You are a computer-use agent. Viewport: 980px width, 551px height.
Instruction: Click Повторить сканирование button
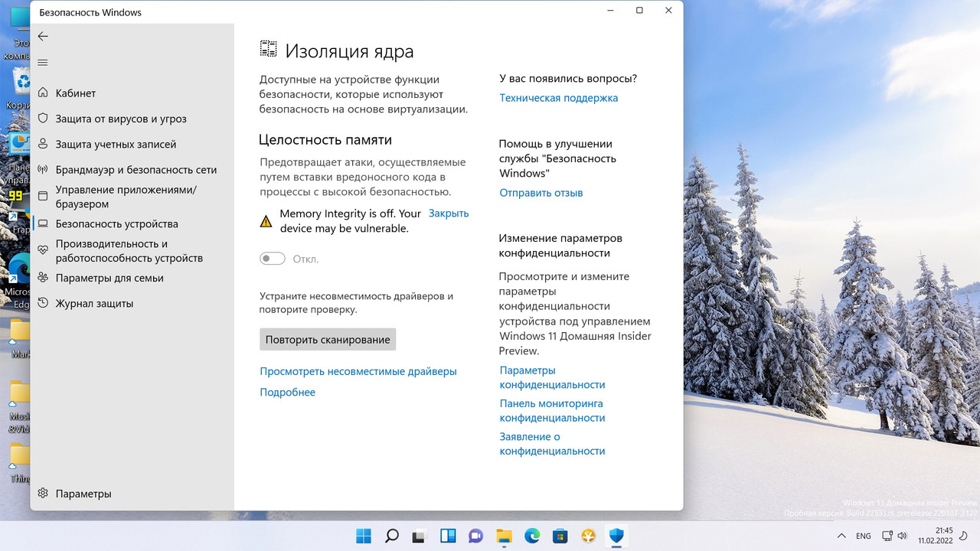tap(328, 340)
